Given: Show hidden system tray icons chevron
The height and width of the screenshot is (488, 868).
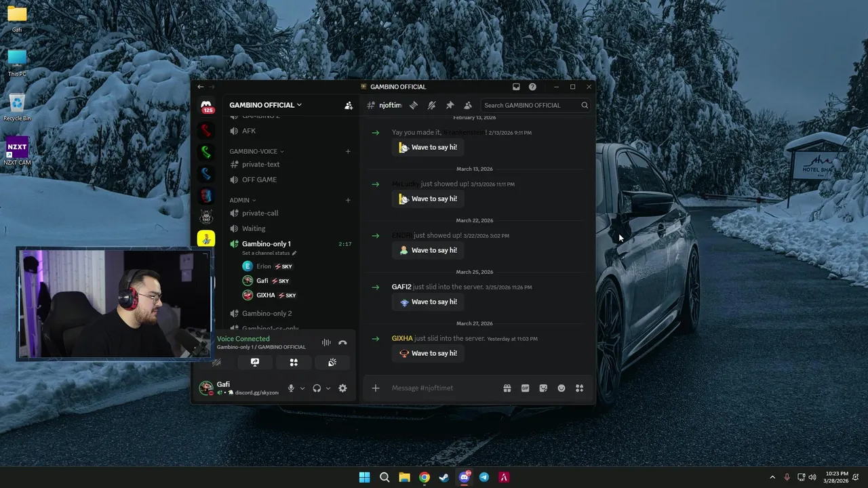Looking at the screenshot, I should (772, 477).
